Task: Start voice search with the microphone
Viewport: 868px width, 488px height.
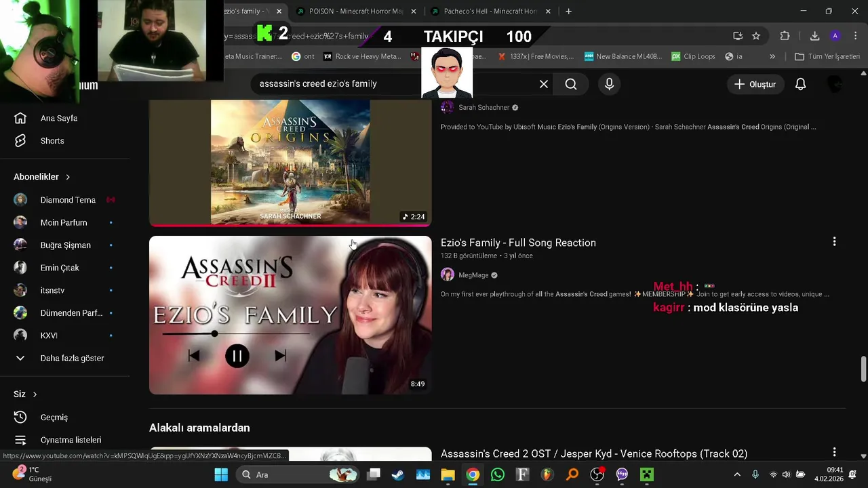Action: click(609, 84)
